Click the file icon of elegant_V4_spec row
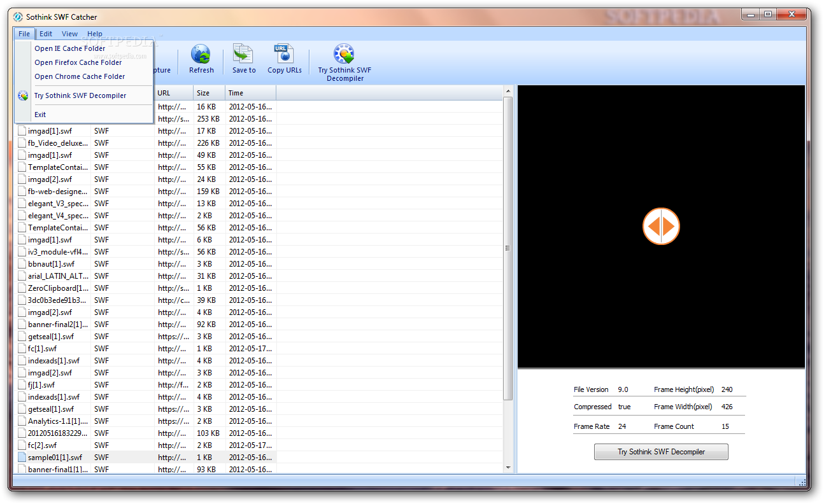The image size is (824, 504). [22, 216]
